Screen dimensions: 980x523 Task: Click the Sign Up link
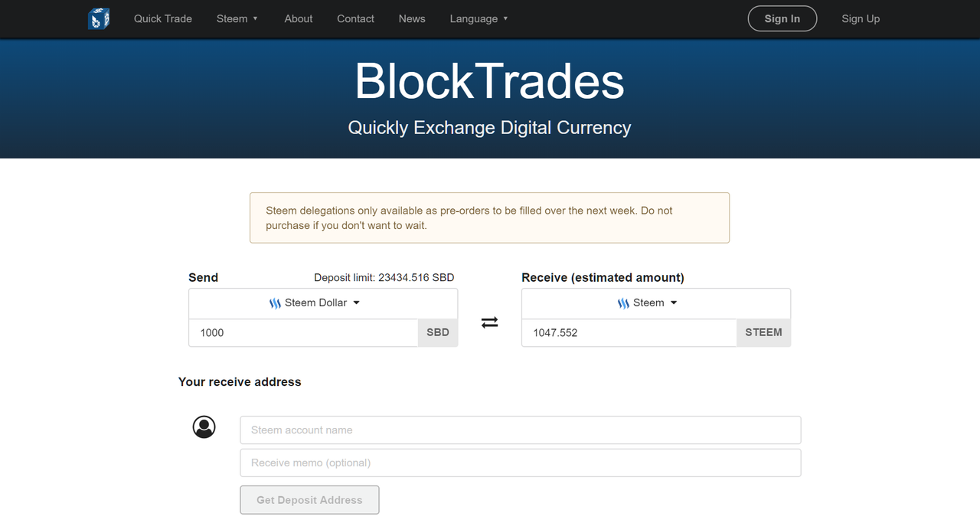(861, 18)
